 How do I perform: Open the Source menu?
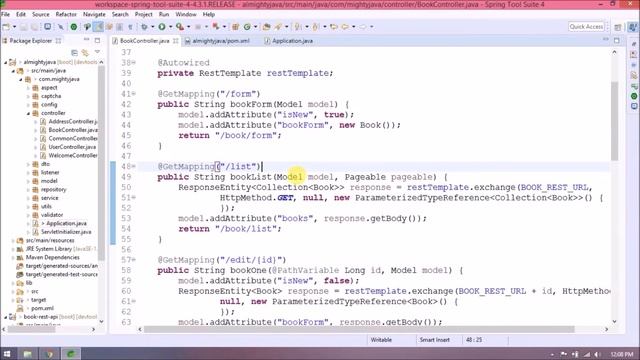coord(40,14)
